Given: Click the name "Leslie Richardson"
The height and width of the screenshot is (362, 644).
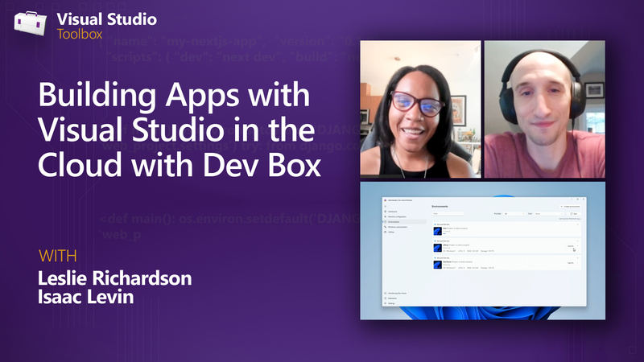Looking at the screenshot, I should click(x=114, y=278).
